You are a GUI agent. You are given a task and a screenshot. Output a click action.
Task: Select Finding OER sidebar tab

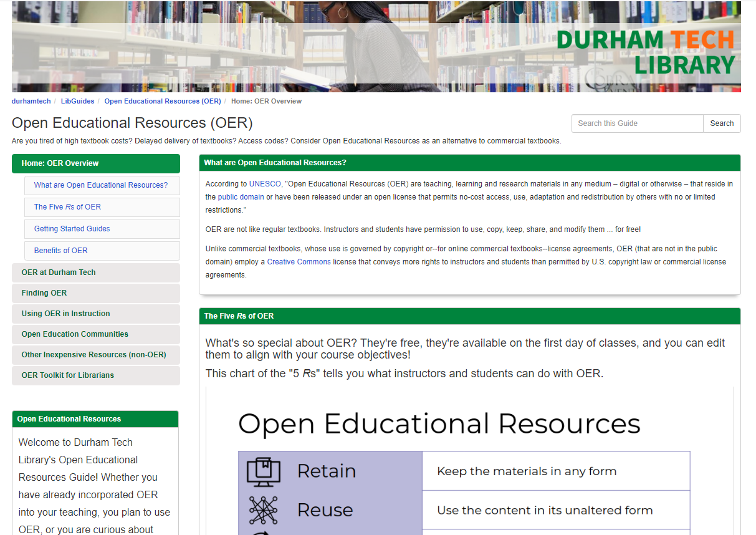pyautogui.click(x=96, y=293)
